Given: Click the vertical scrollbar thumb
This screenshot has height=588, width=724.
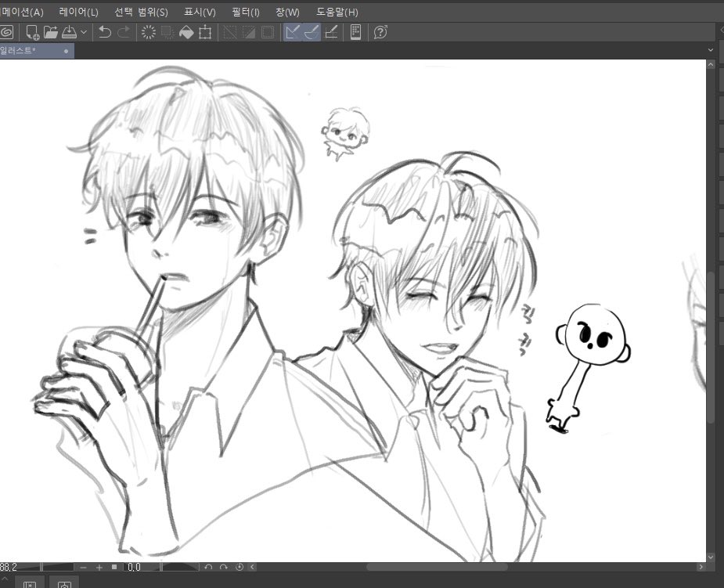Looking at the screenshot, I should pyautogui.click(x=711, y=347).
